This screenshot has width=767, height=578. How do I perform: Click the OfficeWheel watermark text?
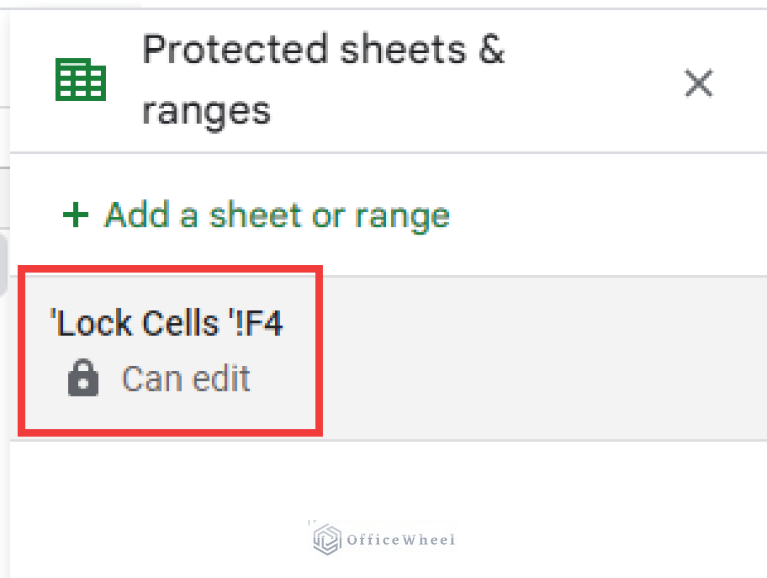pos(400,540)
